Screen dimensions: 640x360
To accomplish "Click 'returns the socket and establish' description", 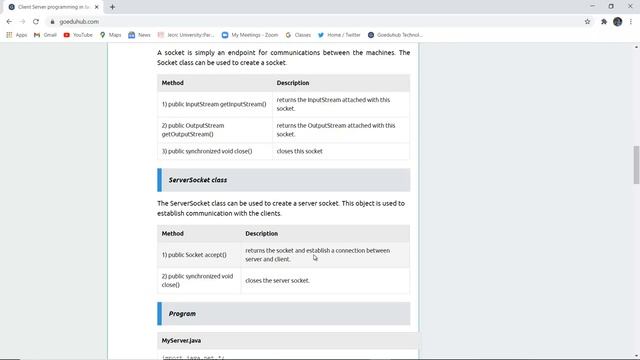I will coord(325,255).
